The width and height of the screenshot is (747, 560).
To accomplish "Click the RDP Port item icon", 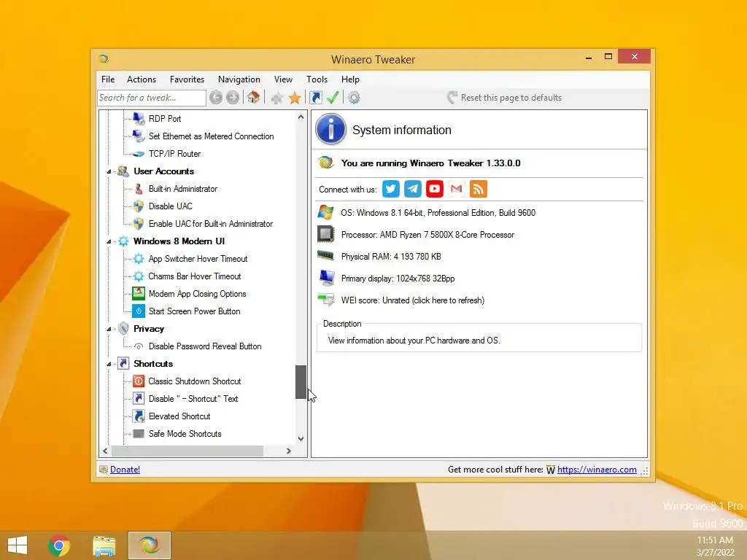I will 139,119.
